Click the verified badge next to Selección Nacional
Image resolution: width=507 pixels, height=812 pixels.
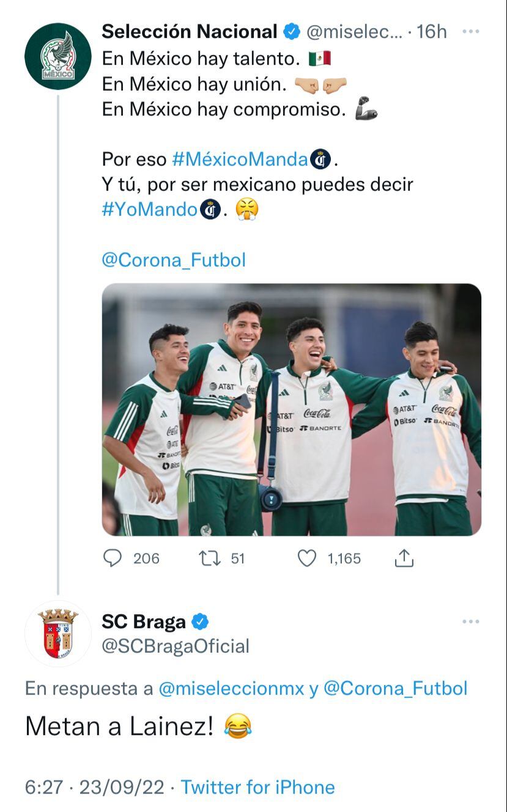click(292, 31)
